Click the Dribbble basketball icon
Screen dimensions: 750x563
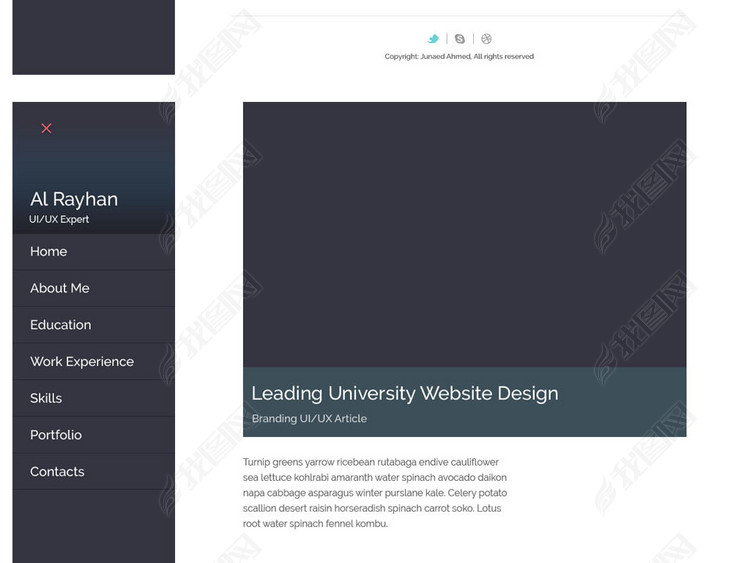(487, 39)
